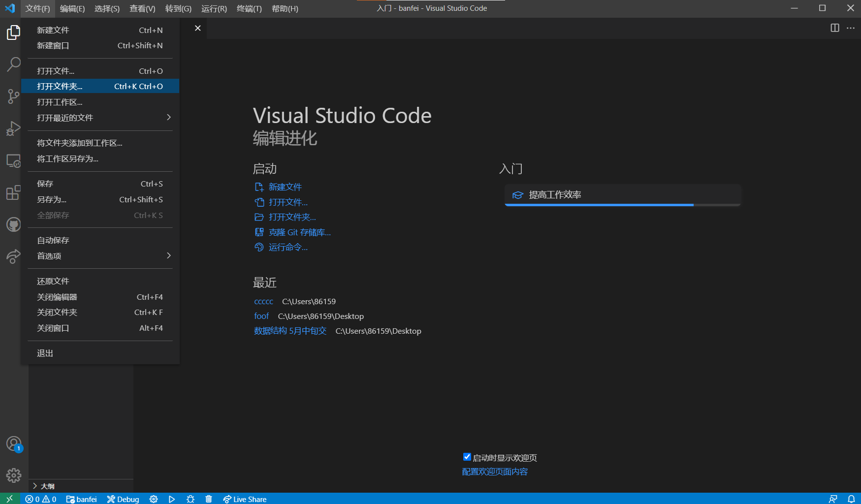This screenshot has height=504, width=861.
Task: Expand the 大纲 outline section
Action: pyautogui.click(x=81, y=486)
